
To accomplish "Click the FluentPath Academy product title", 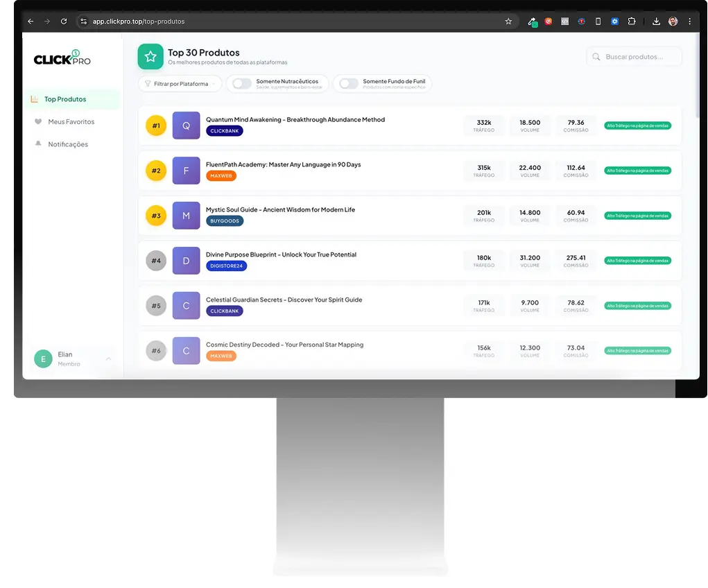I will point(283,164).
